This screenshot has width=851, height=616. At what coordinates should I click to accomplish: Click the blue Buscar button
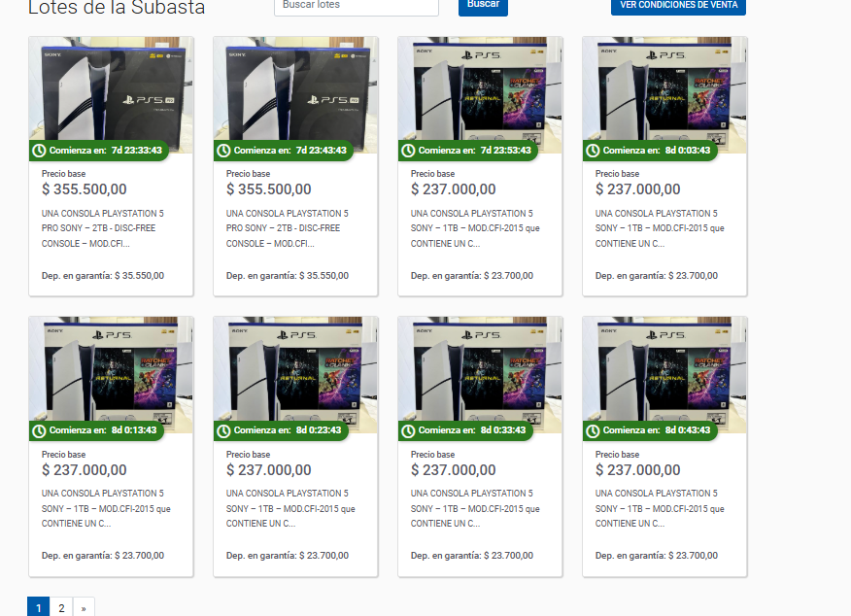[483, 6]
